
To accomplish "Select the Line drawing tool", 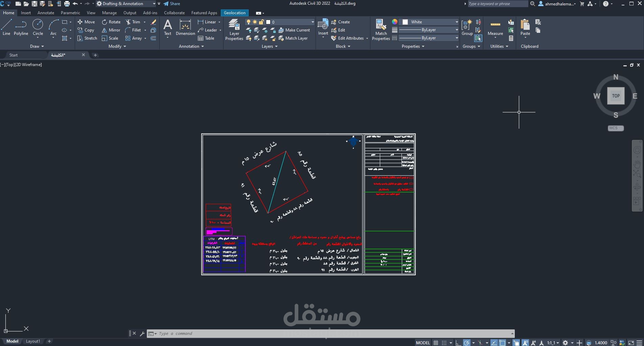I will [6, 27].
